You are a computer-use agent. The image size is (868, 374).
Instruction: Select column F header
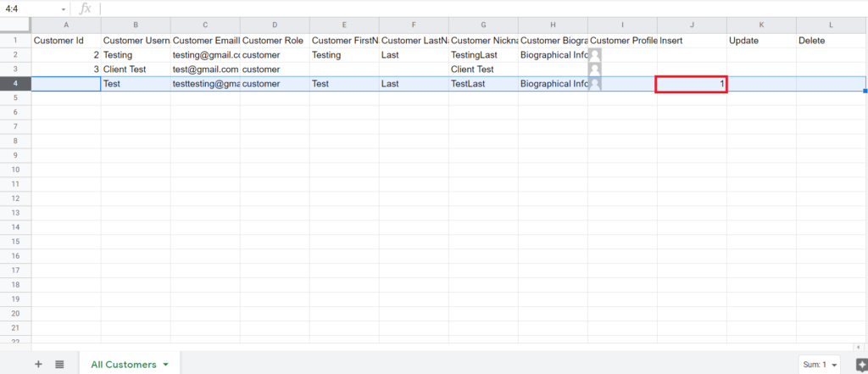coord(414,25)
